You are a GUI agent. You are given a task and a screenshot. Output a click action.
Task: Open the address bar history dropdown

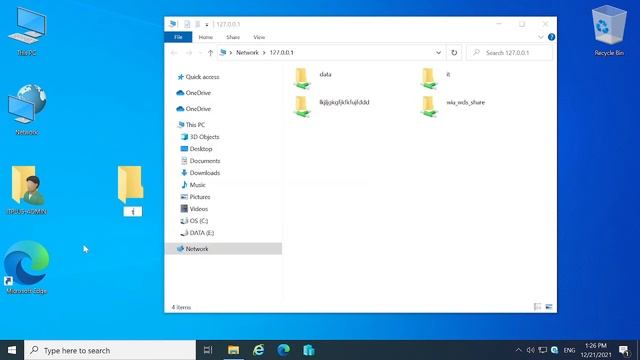438,53
